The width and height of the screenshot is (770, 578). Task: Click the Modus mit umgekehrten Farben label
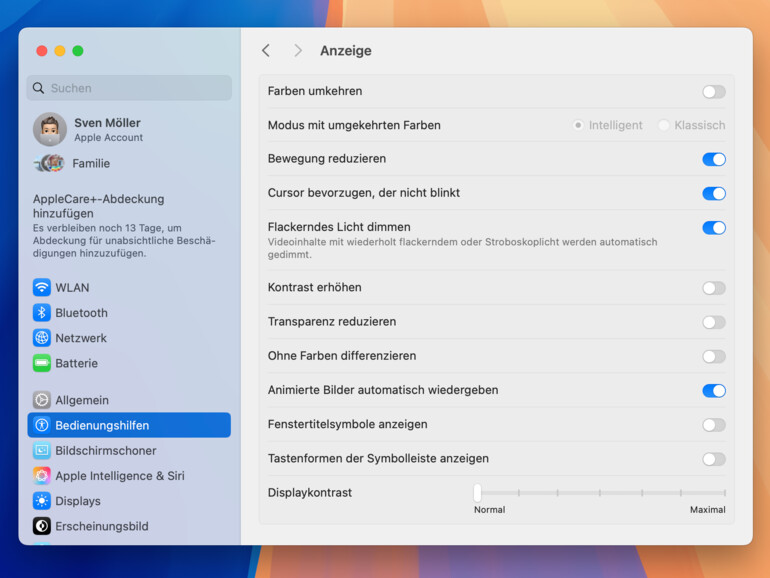pos(354,125)
